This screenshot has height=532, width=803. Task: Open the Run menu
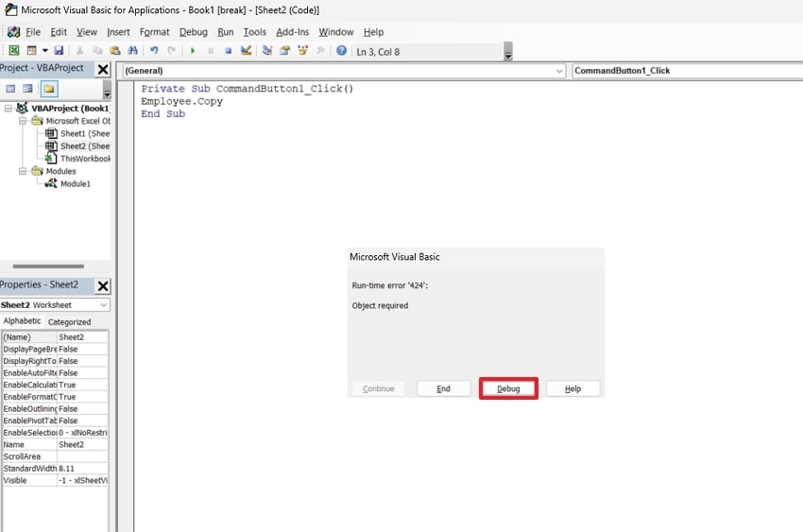[x=226, y=32]
